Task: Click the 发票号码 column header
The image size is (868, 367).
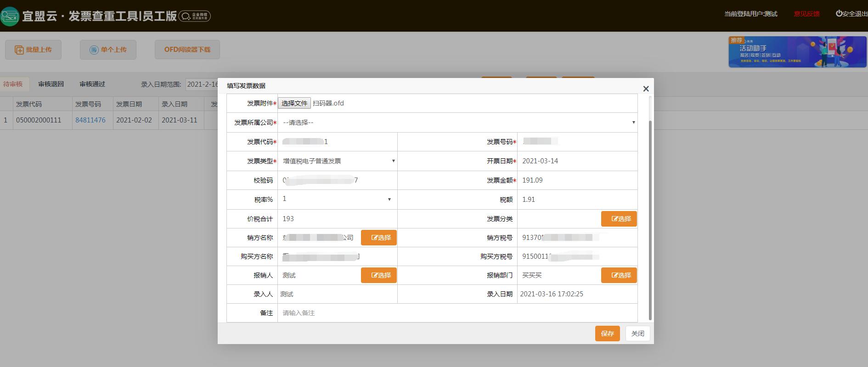Action: (92, 104)
